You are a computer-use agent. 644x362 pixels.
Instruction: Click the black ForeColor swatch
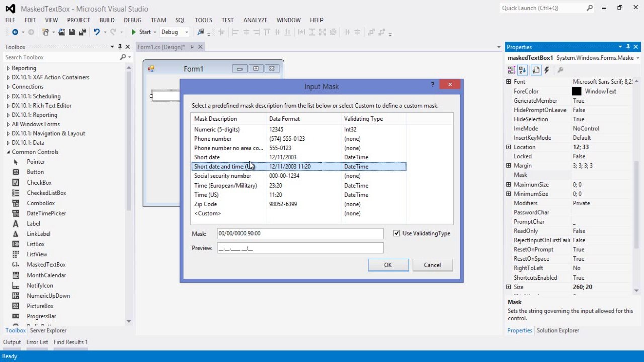tap(577, 91)
